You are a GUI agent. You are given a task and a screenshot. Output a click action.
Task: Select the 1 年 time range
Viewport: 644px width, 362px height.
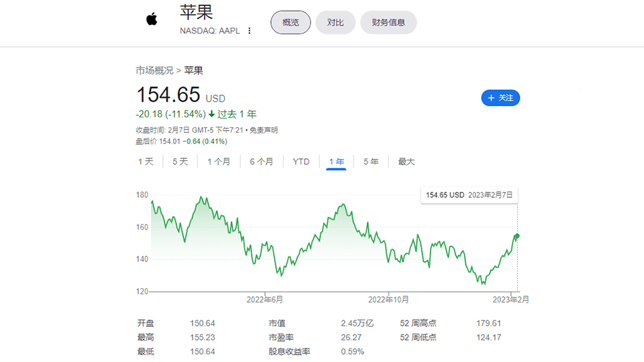[336, 162]
